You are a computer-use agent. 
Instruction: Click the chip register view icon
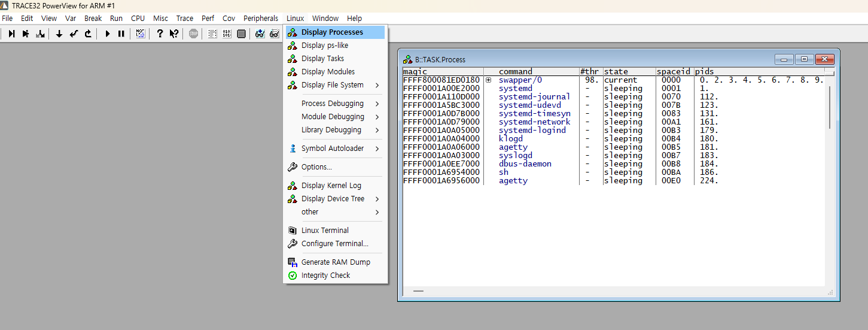[x=241, y=34]
